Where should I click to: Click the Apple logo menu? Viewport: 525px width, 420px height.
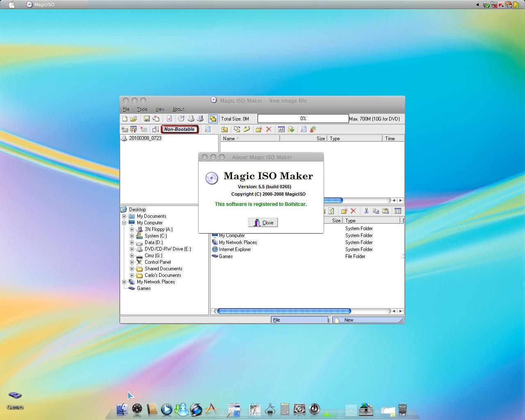point(11,5)
